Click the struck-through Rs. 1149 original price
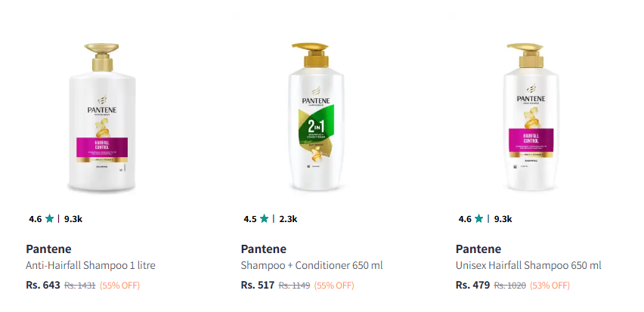 pos(295,286)
